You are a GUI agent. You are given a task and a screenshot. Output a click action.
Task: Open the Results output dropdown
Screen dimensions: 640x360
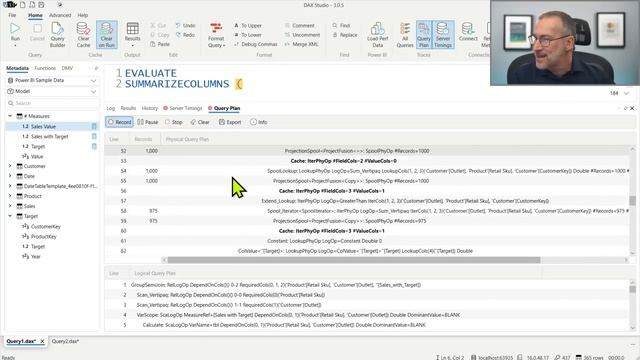(132, 34)
